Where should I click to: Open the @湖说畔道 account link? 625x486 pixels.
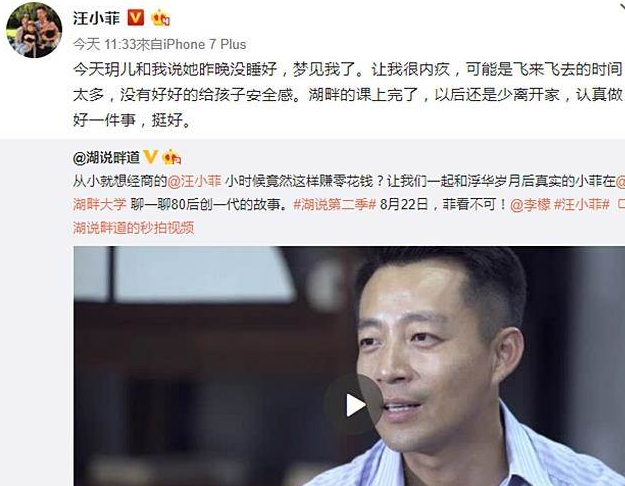point(106,157)
